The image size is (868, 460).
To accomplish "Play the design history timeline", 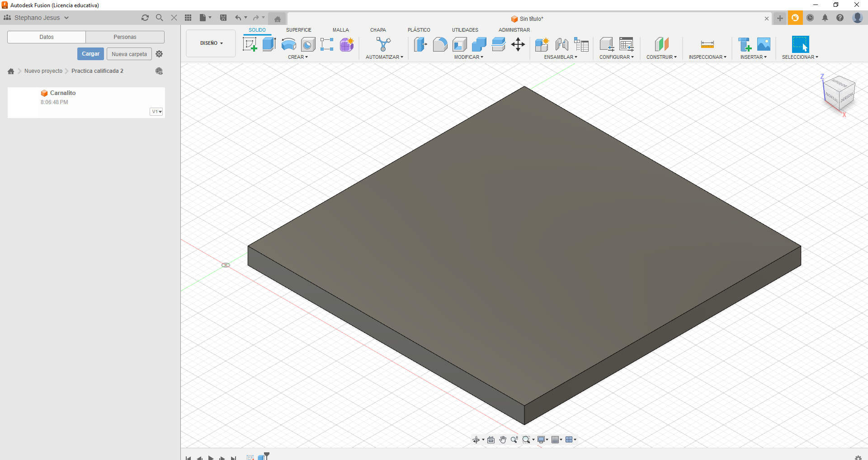I will [x=211, y=458].
